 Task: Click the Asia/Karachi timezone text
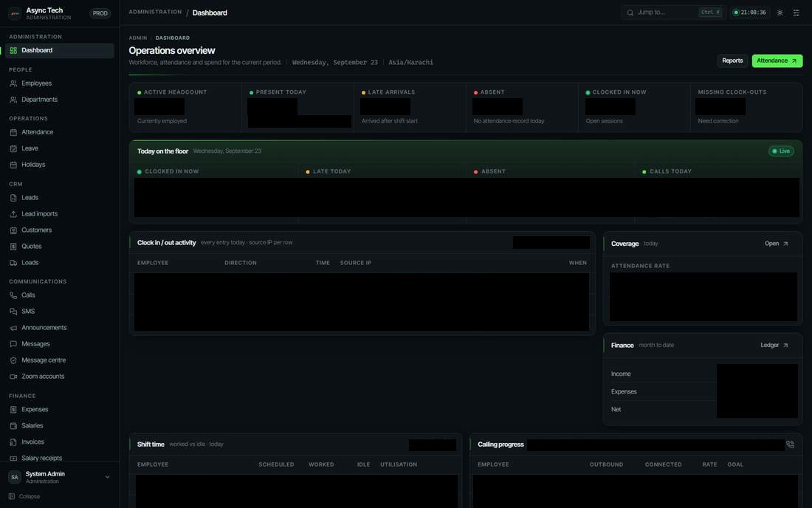[x=410, y=62]
